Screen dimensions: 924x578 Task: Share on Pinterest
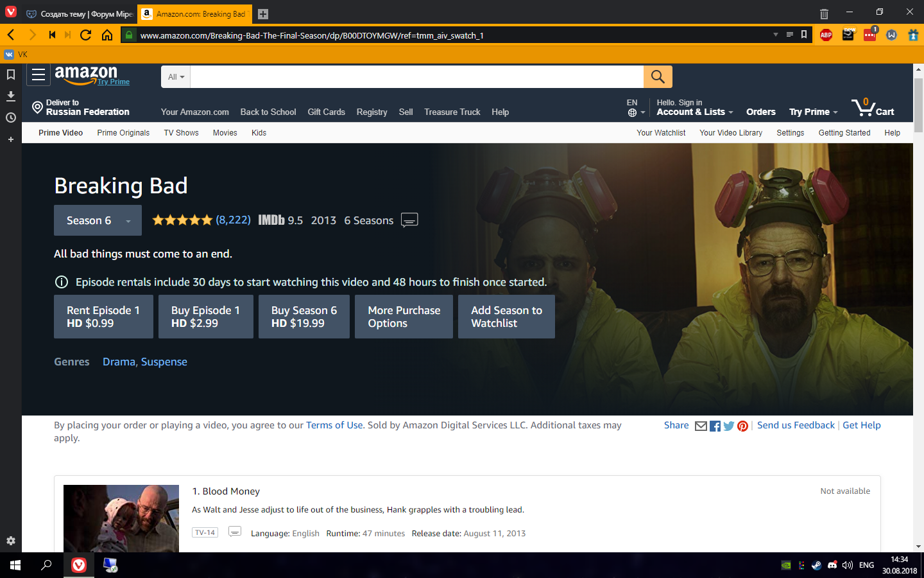point(742,426)
